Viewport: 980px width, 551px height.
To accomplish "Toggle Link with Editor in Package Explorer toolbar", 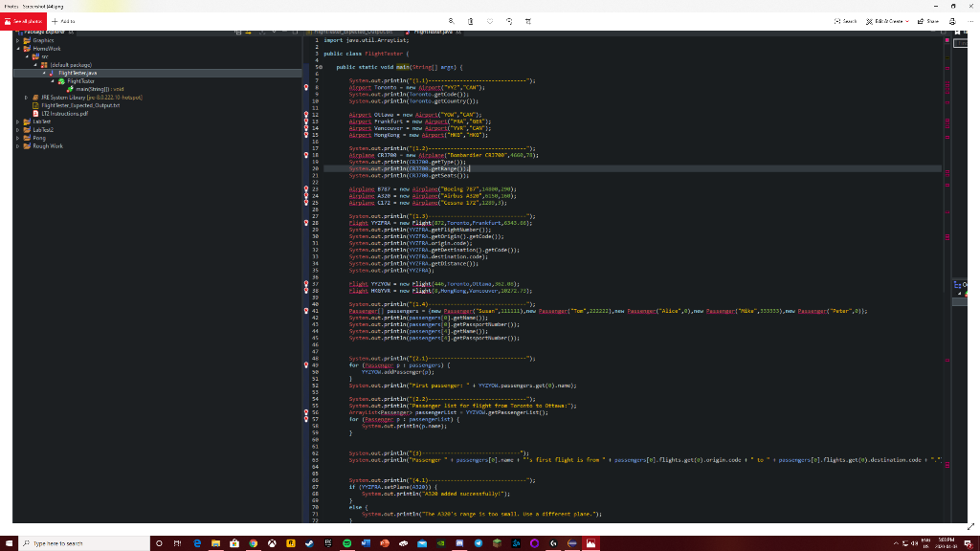I will 248,32.
